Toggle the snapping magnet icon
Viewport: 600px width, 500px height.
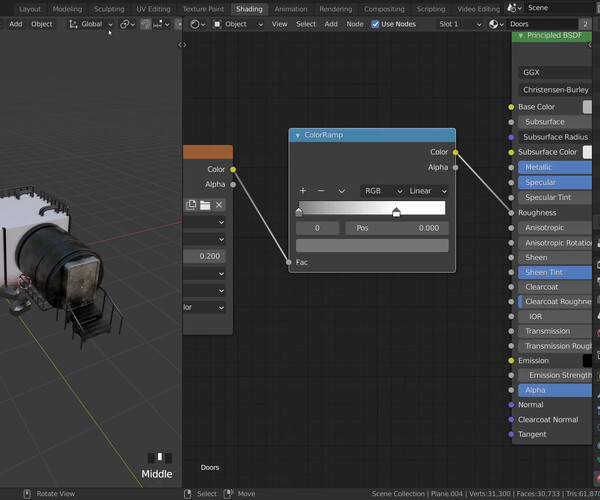pyautogui.click(x=145, y=24)
